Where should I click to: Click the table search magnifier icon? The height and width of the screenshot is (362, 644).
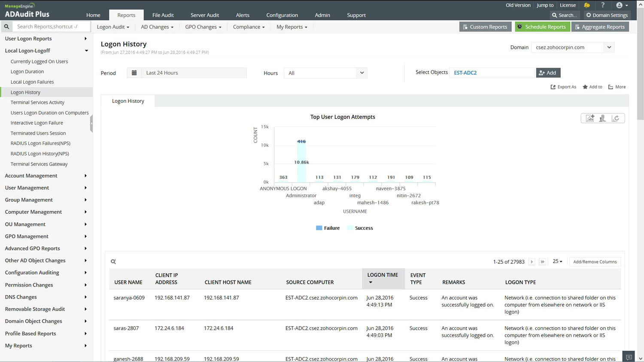(113, 262)
